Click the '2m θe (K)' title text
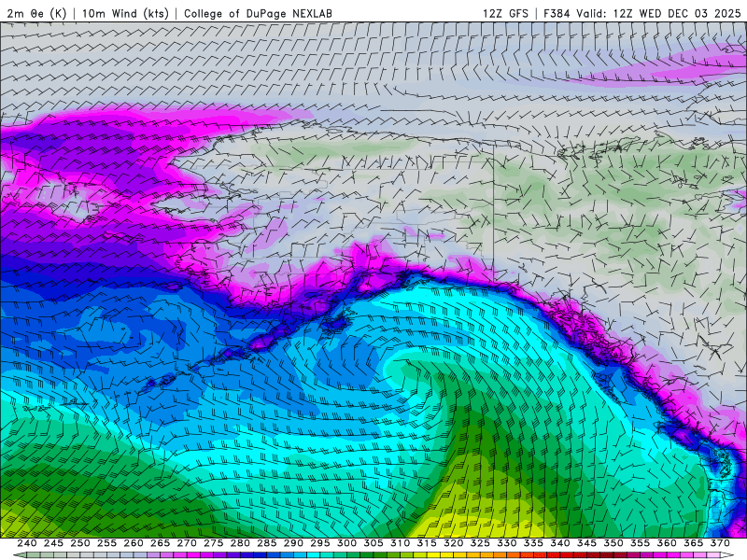The width and height of the screenshot is (747, 560). click(36, 13)
